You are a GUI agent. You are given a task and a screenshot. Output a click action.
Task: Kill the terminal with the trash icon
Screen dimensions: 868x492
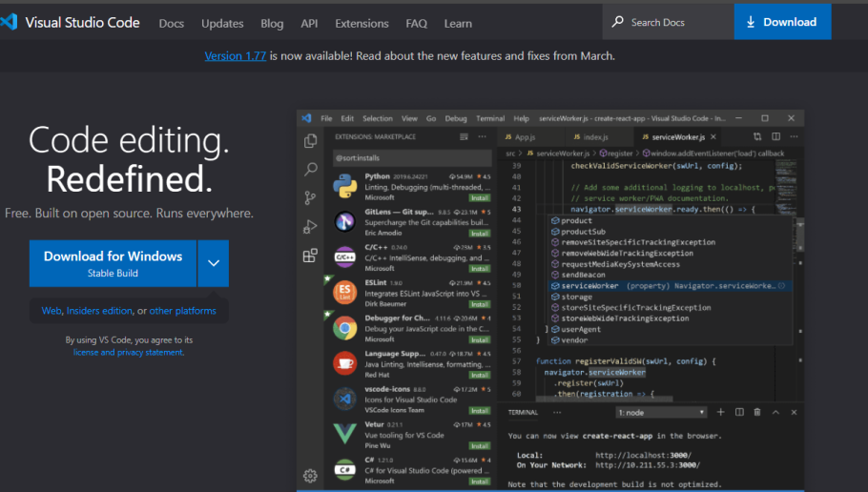[x=757, y=412]
